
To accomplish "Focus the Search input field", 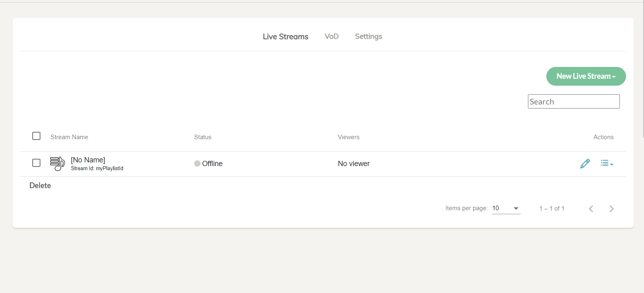I will point(574,102).
